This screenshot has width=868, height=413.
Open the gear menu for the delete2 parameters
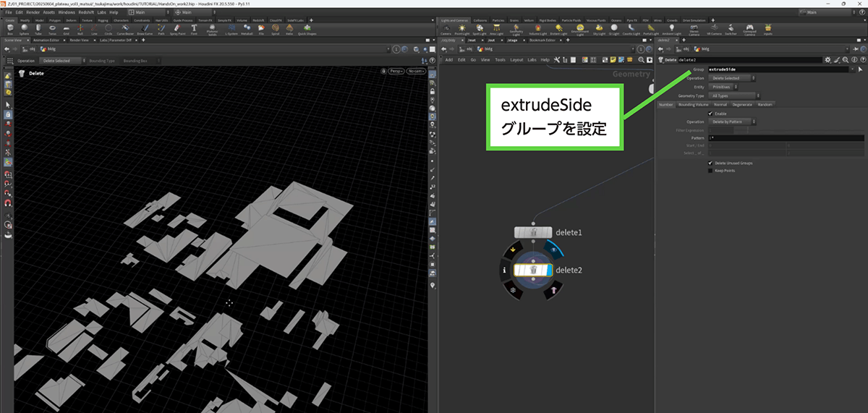827,59
